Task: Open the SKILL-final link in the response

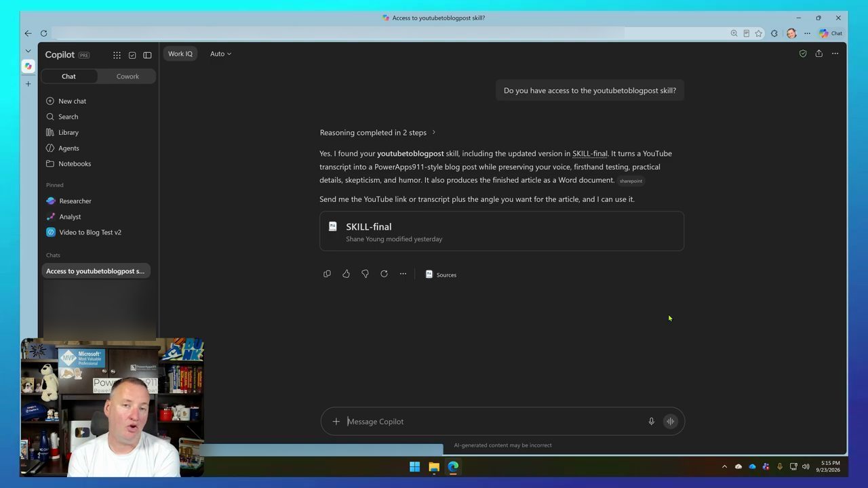Action: click(590, 154)
